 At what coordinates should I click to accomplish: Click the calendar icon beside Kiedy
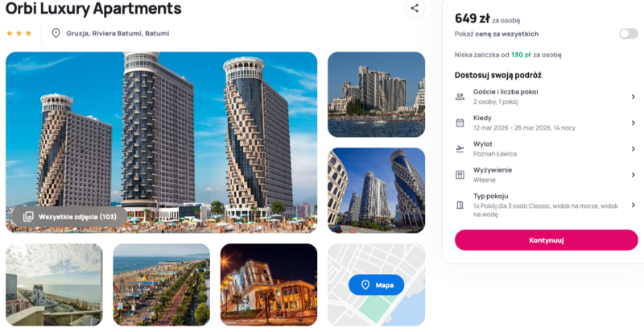coord(460,122)
